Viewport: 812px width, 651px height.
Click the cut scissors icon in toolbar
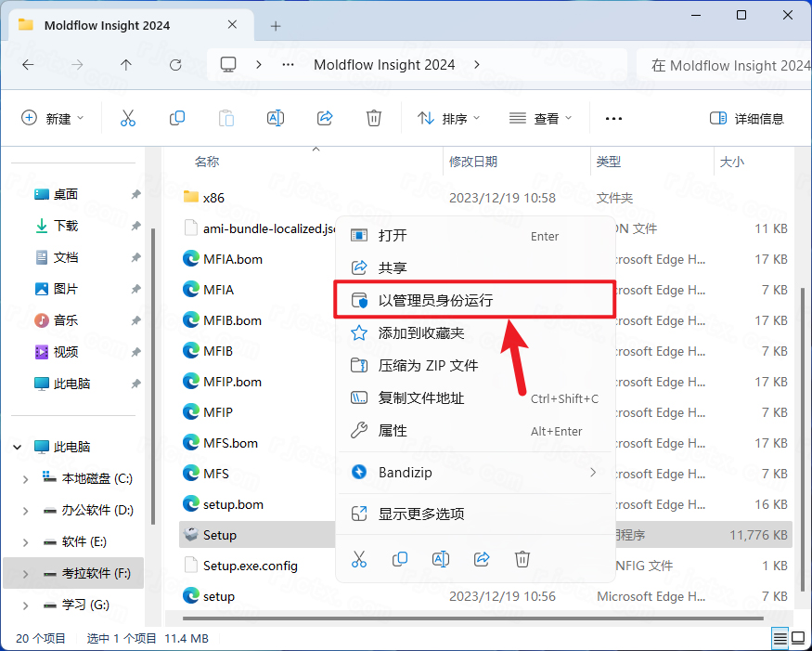click(128, 118)
